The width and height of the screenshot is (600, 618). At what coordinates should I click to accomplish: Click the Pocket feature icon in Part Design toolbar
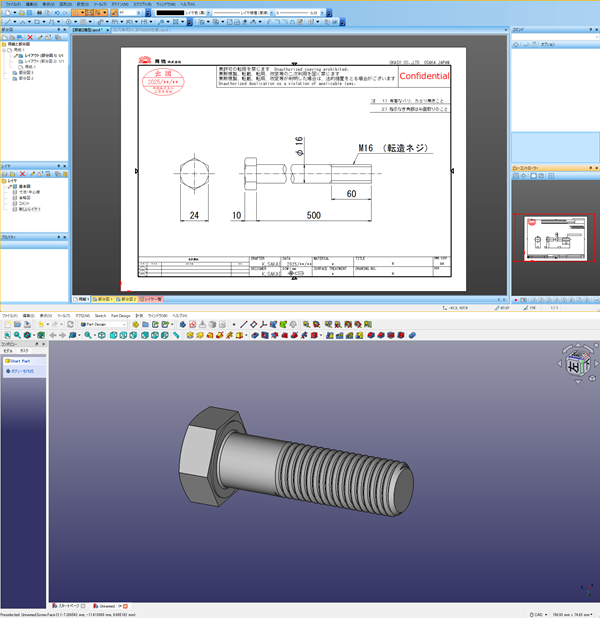(255, 335)
